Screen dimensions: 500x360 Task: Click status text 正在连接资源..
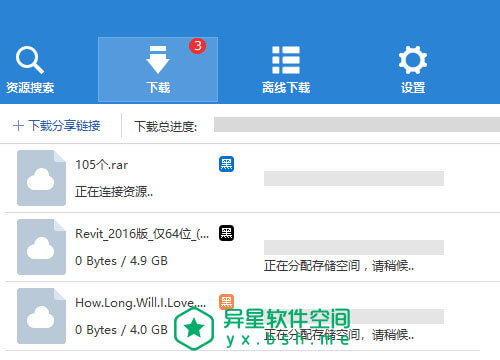coord(114,192)
